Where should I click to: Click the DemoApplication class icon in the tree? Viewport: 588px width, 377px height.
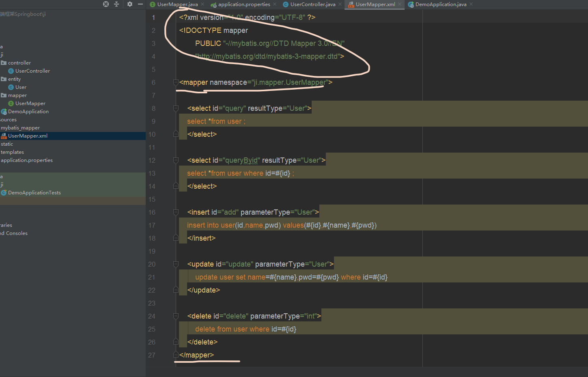4,112
